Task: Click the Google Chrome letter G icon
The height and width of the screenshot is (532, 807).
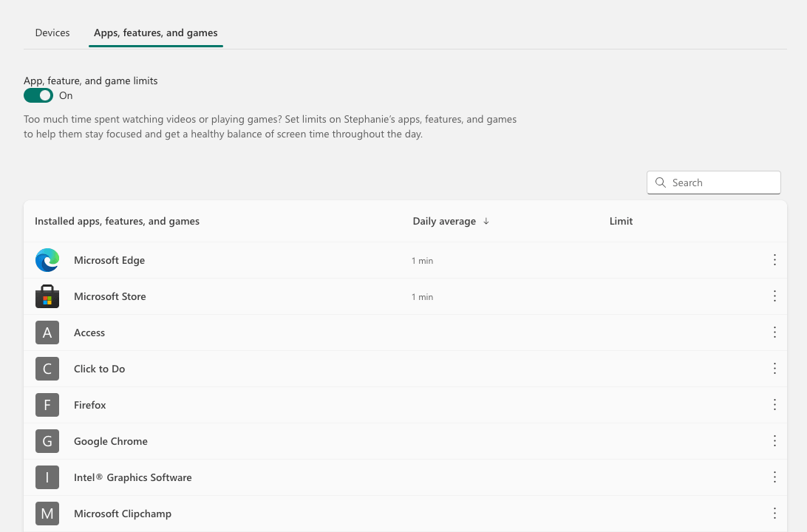Action: click(x=47, y=441)
